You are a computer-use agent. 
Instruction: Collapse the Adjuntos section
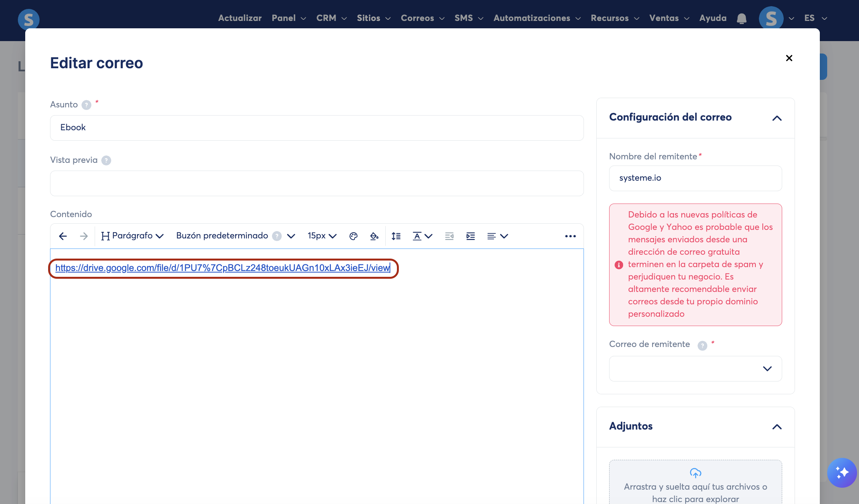pos(777,427)
